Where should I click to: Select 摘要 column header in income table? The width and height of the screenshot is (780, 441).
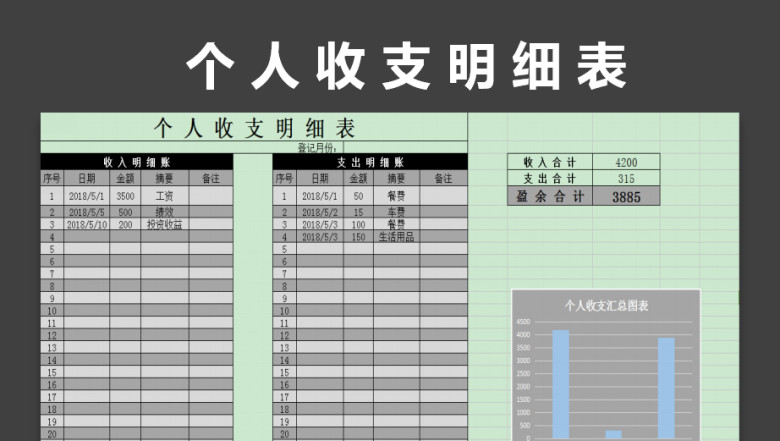point(165,178)
